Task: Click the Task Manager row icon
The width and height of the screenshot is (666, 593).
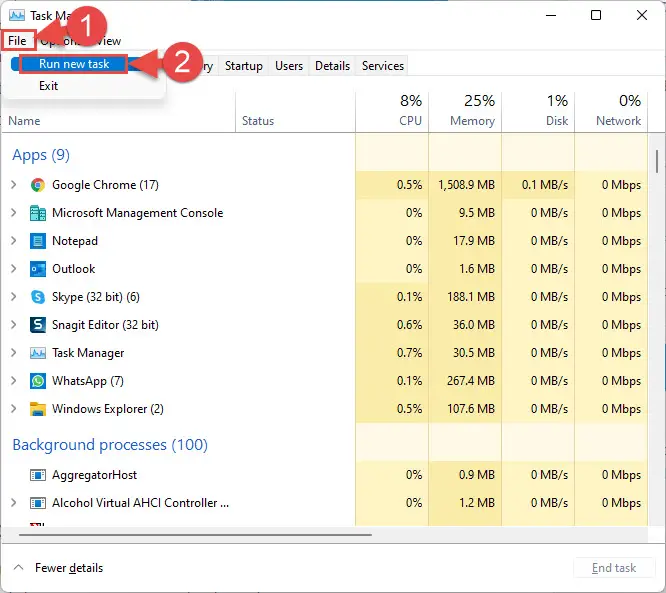Action: 38,353
